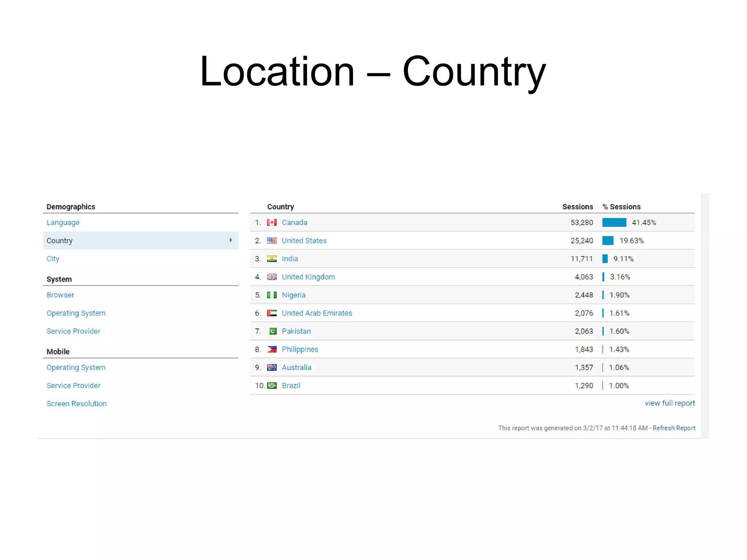Click the India flag icon
Viewport: 747px width, 560px height.
pyautogui.click(x=272, y=259)
